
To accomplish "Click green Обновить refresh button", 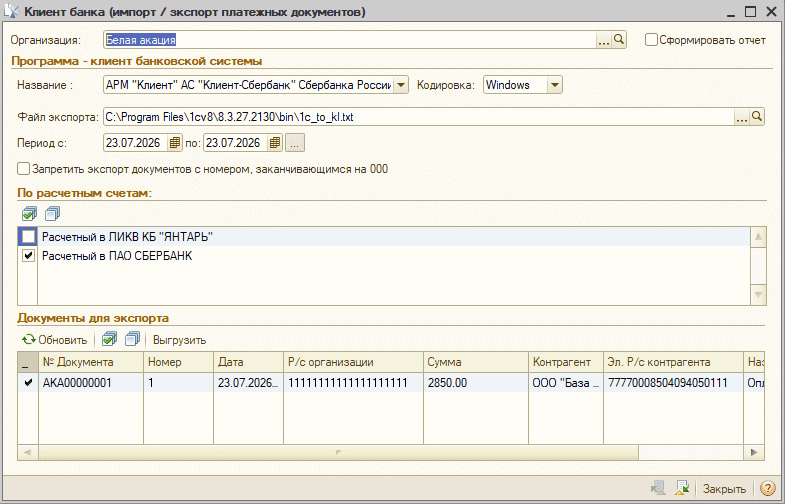I will click(55, 340).
